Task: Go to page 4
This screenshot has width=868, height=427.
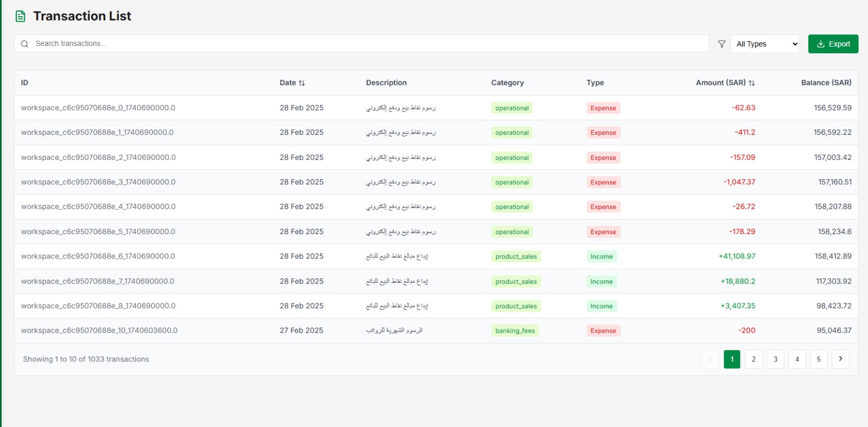Action: (x=797, y=359)
